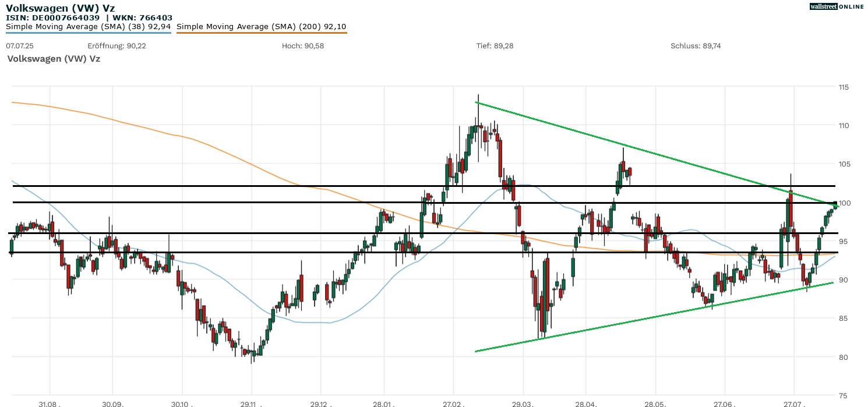
Task: Click the blue SMA 38 legend line
Action: click(88, 33)
